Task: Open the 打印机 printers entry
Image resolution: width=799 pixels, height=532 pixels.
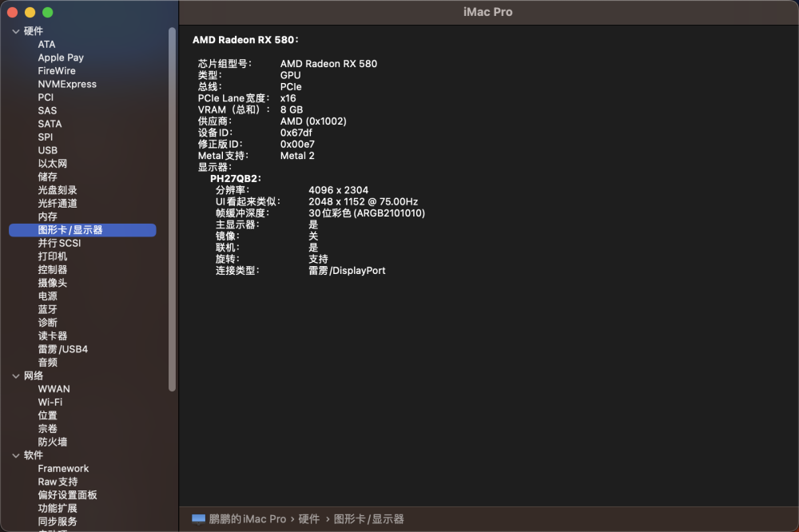Action: (x=53, y=257)
